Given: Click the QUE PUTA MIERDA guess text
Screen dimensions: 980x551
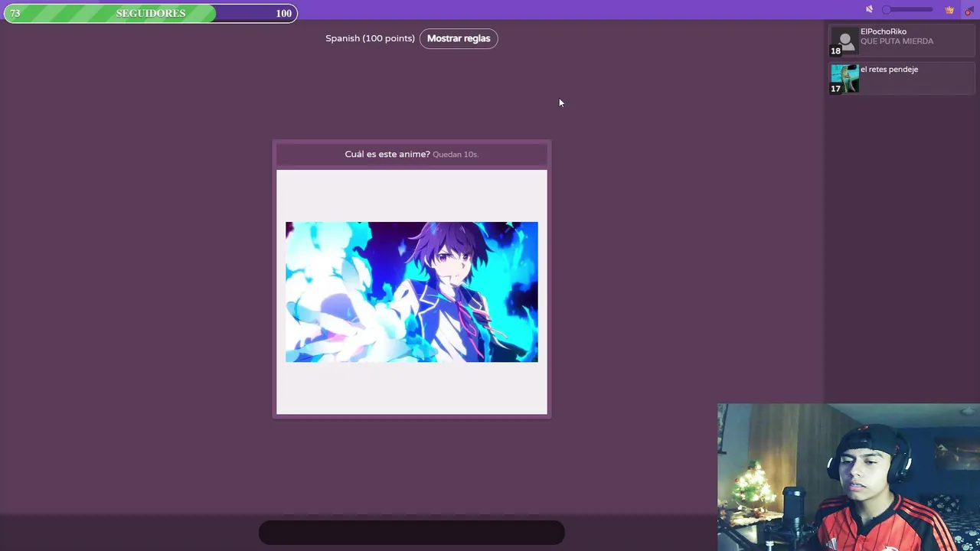Looking at the screenshot, I should click(897, 41).
